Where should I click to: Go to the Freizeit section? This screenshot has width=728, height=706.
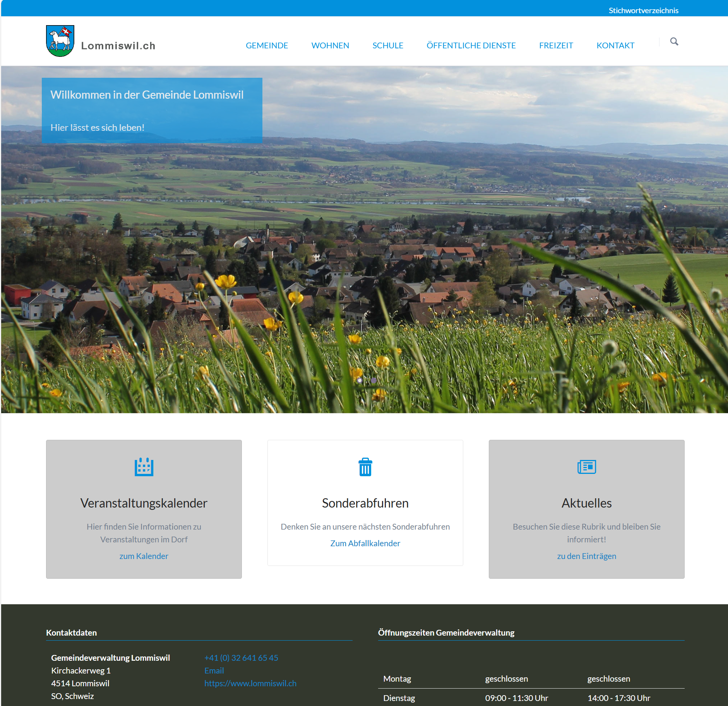[556, 45]
